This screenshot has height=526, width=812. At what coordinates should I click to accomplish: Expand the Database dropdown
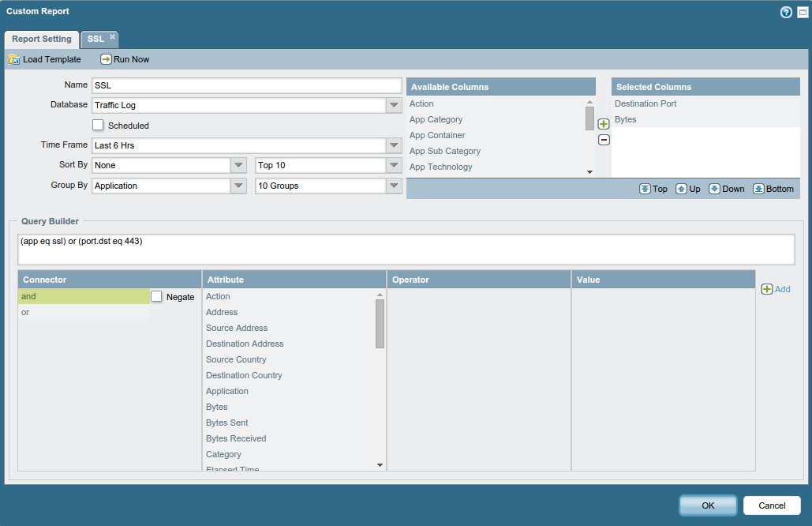[x=394, y=105]
